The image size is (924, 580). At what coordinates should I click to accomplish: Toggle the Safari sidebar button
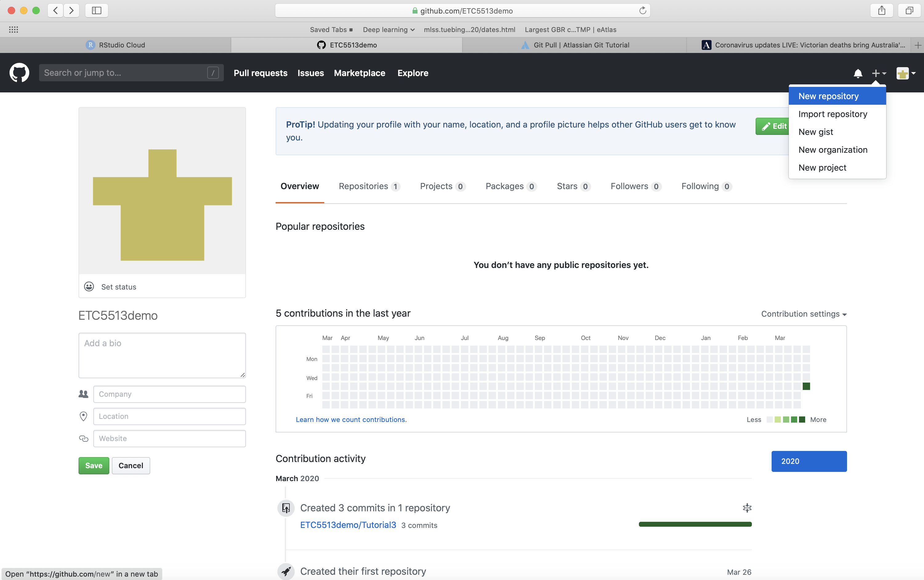(97, 11)
